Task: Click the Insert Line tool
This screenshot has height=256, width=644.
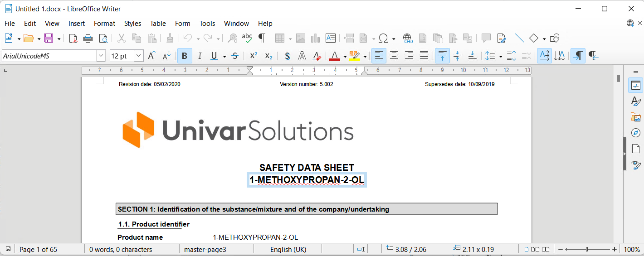Action: click(519, 38)
